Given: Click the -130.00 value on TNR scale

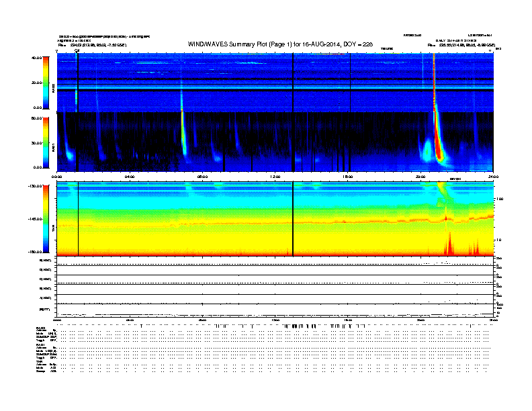Looking at the screenshot, I should 35,186.
